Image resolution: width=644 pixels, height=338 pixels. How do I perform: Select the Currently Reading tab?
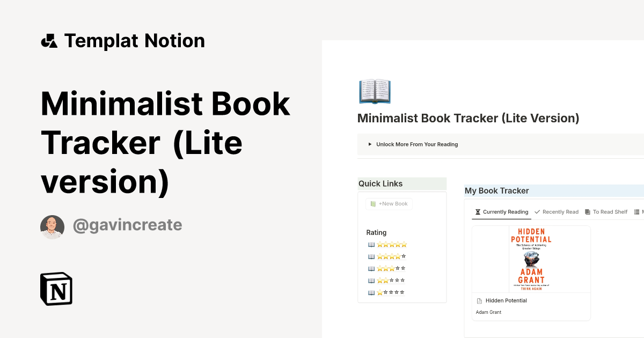pos(504,211)
